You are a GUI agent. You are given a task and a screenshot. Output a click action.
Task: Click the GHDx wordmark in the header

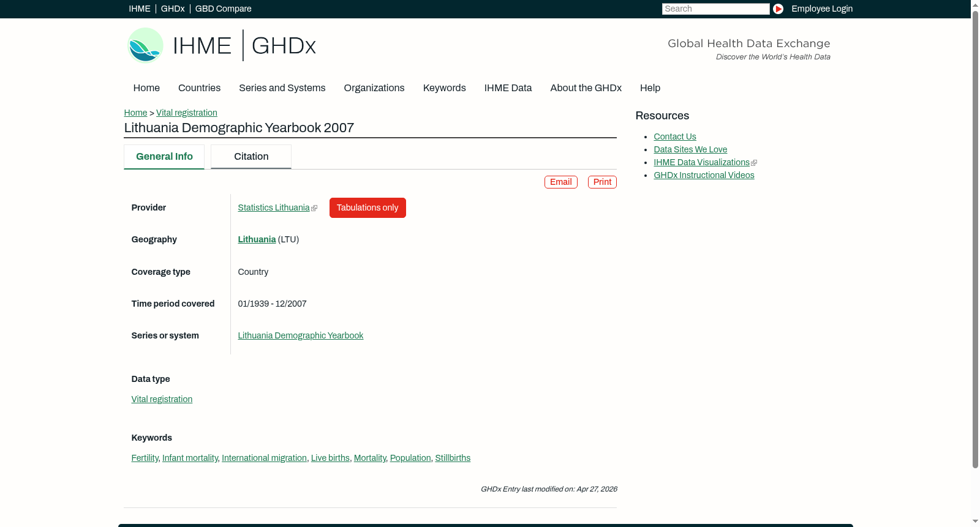[284, 46]
